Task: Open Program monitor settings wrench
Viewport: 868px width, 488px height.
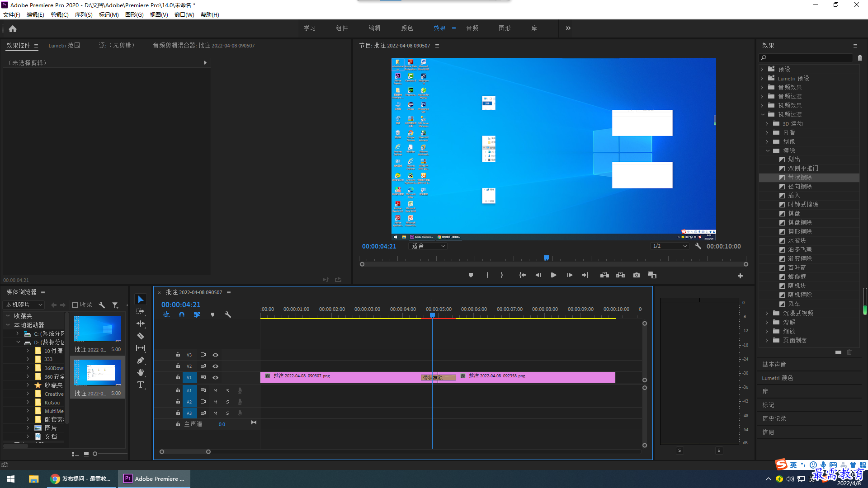Action: 698,246
